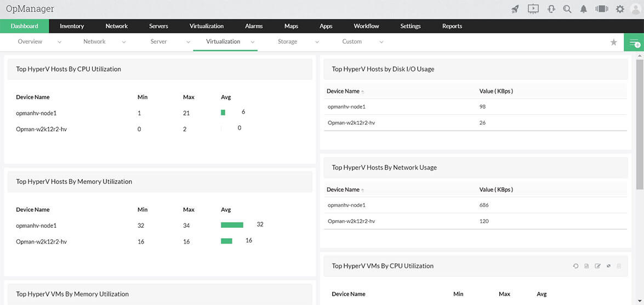Open the gear settings icon

click(620, 9)
